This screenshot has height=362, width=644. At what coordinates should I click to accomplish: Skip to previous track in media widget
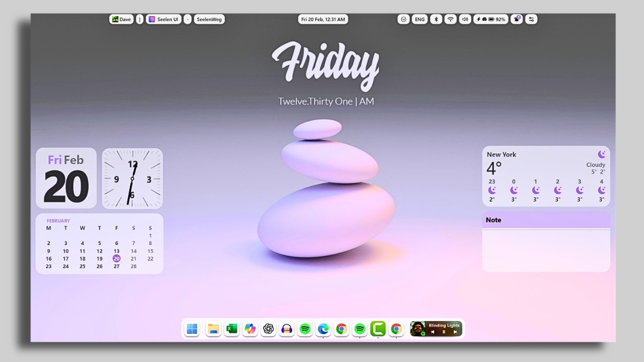pos(433,332)
